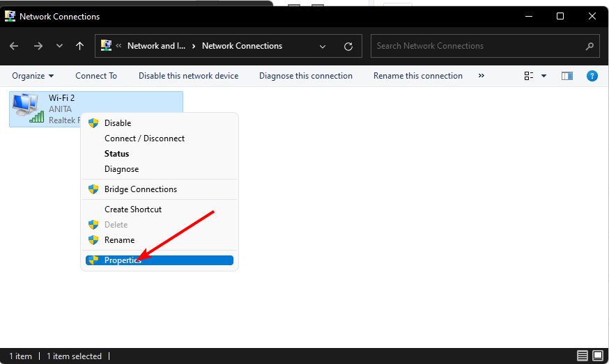The height and width of the screenshot is (364, 609).
Task: Show more toolbar commands chevron
Action: pos(481,76)
